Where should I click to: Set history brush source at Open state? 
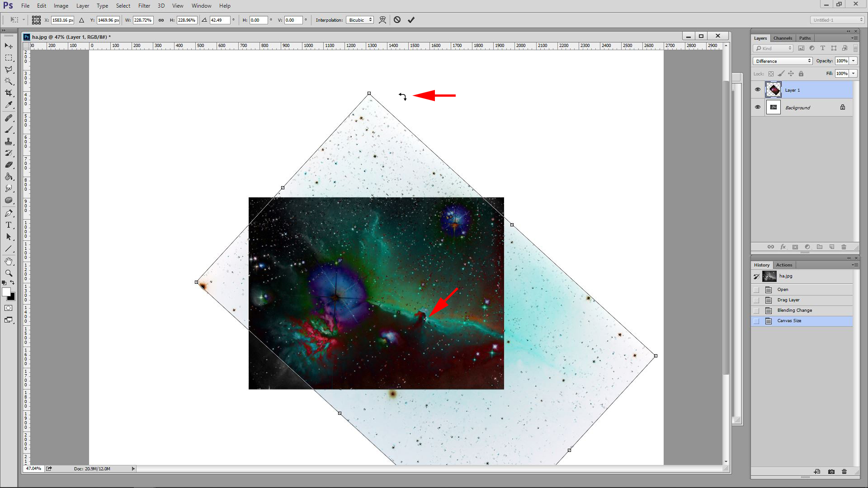(x=756, y=290)
